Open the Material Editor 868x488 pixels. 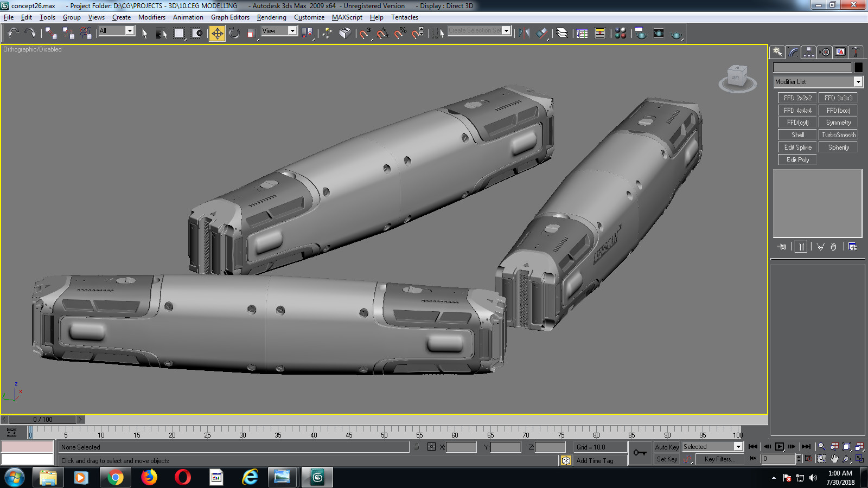[620, 33]
